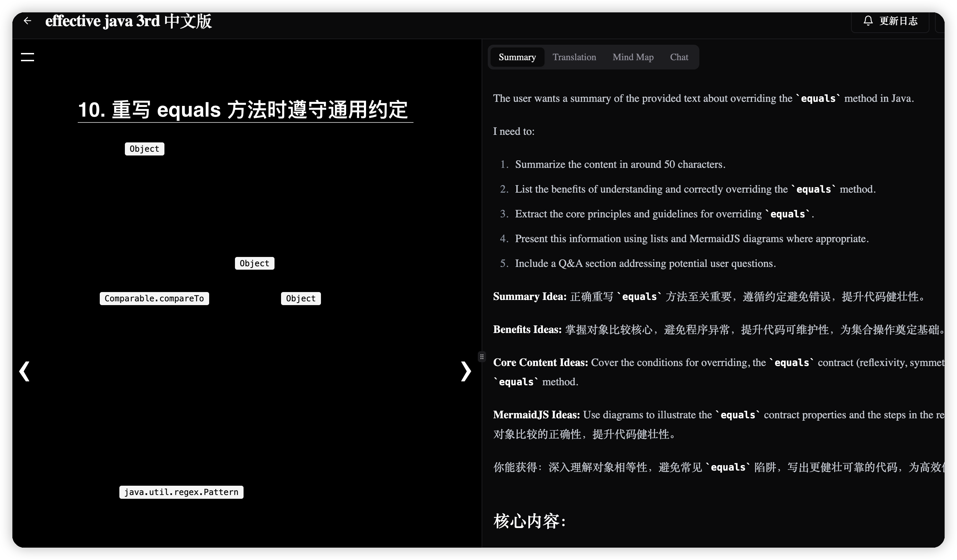Click the effective java 3rd 中文版 title
Viewport: 957px width, 560px height.
(128, 21)
